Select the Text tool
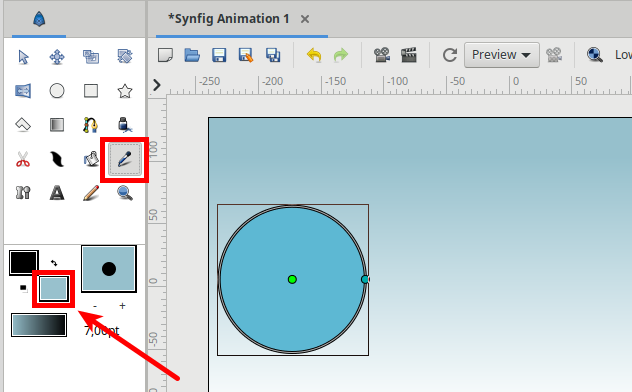This screenshot has width=632, height=392. click(x=57, y=193)
